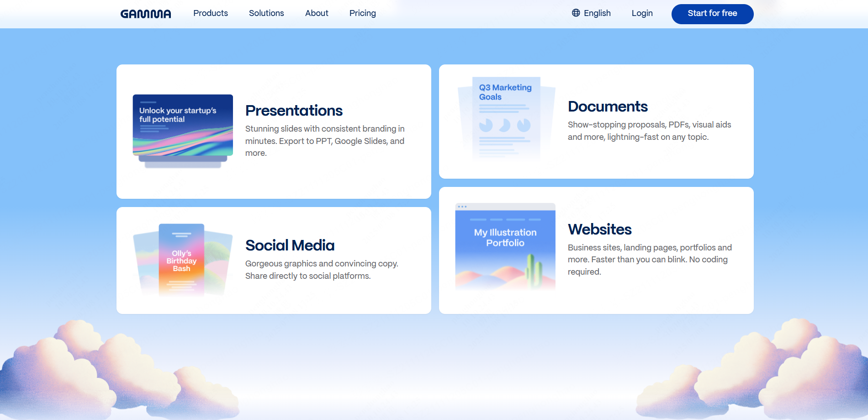Click 'Gorgeous graphics and convincing copy' text
Image resolution: width=868 pixels, height=420 pixels.
pyautogui.click(x=322, y=270)
